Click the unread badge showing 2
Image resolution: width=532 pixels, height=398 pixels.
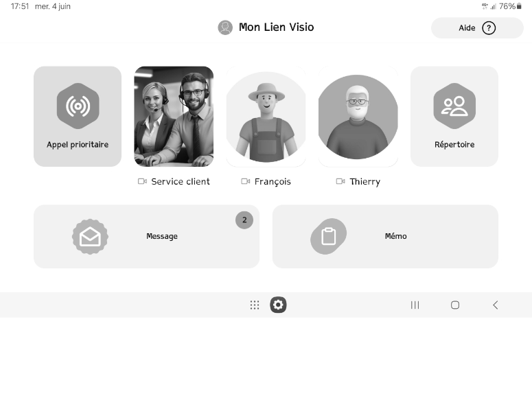point(244,220)
